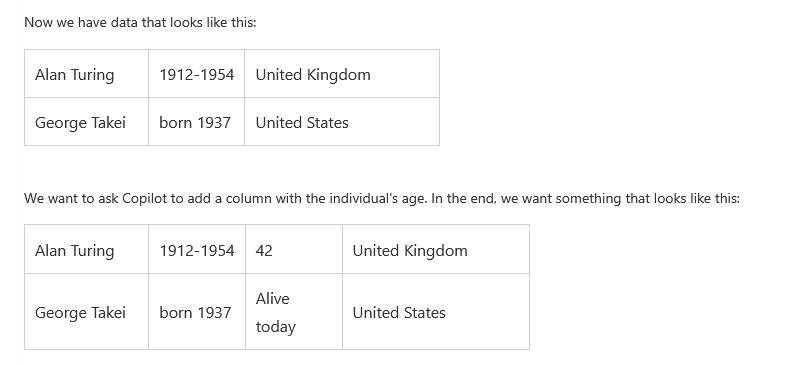This screenshot has width=799, height=365.
Task: Select the 1912-1954 cell in first table
Action: [x=196, y=74]
